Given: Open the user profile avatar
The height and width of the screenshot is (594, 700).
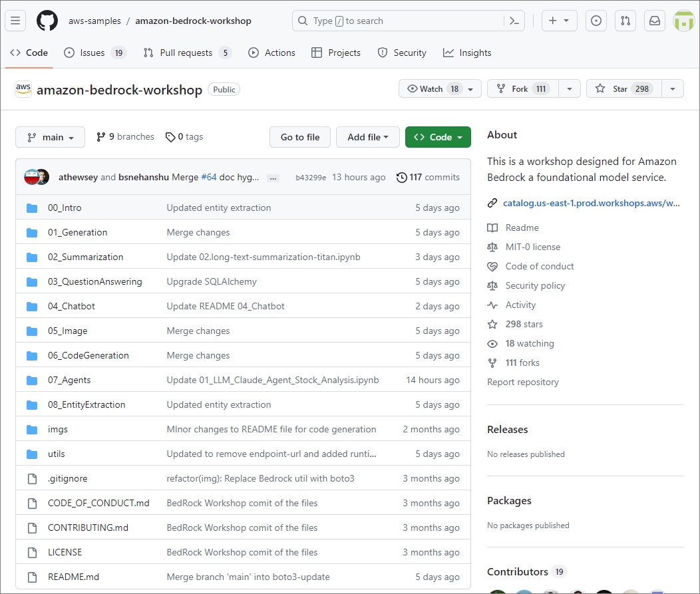Looking at the screenshot, I should 683,21.
